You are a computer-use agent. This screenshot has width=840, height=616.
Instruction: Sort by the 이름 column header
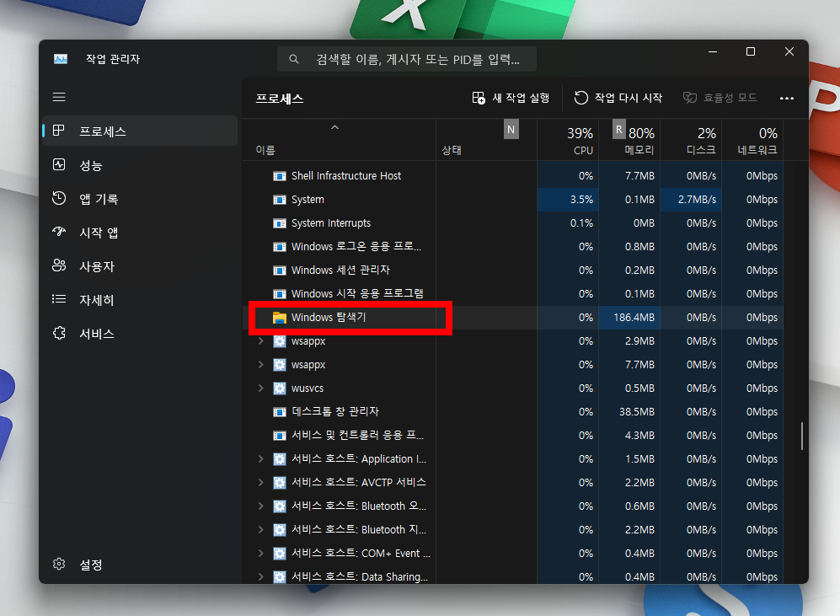[340, 141]
